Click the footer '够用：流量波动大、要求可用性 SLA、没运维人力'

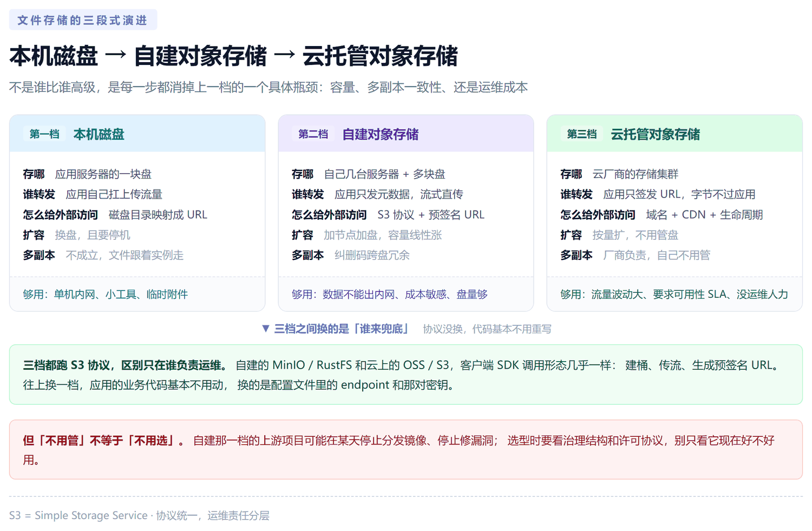(x=675, y=294)
